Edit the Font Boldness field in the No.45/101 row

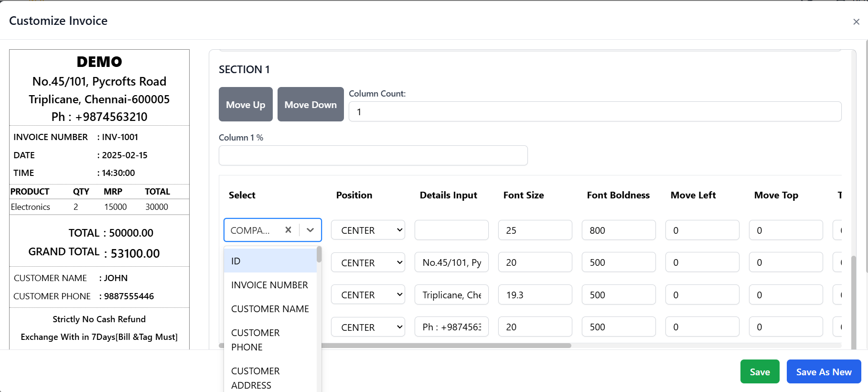click(x=619, y=262)
